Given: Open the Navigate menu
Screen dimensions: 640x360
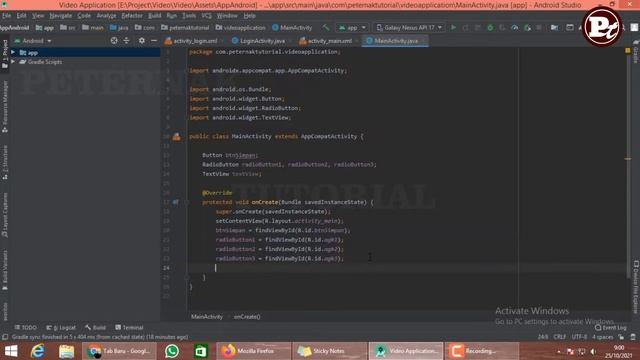Looking at the screenshot, I should click(60, 16).
